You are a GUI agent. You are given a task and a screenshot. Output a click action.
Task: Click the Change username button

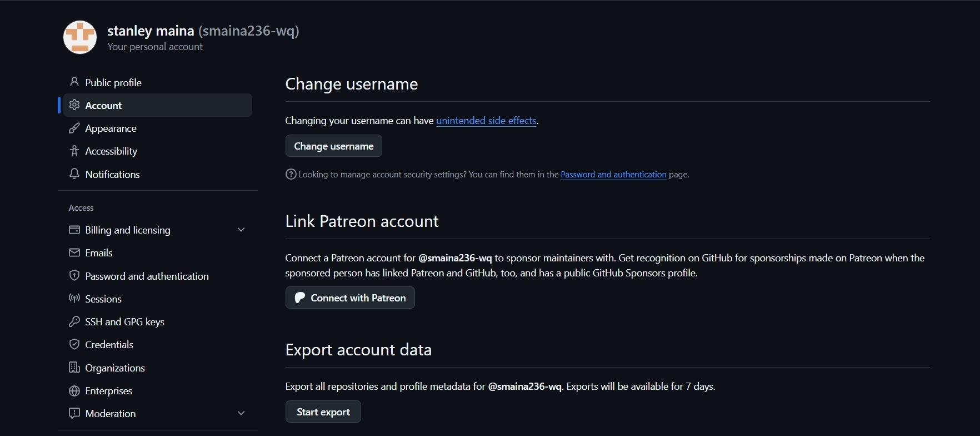[334, 146]
